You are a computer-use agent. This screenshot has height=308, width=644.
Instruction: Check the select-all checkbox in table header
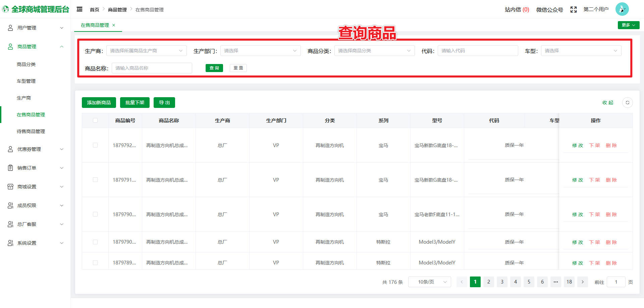point(95,120)
